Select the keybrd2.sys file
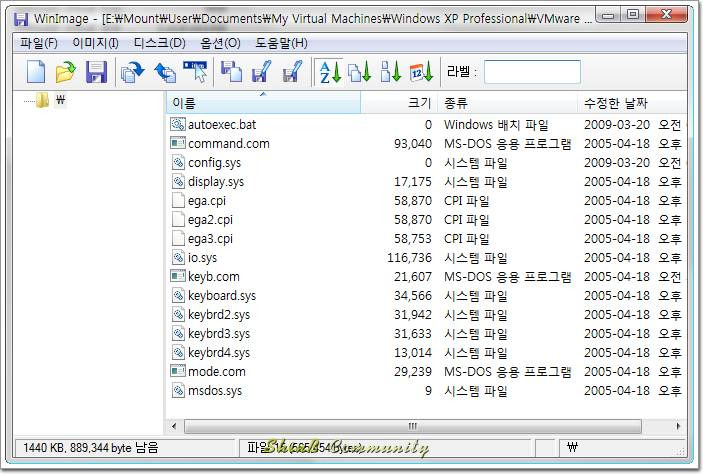The height and width of the screenshot is (474, 703). pyautogui.click(x=219, y=315)
